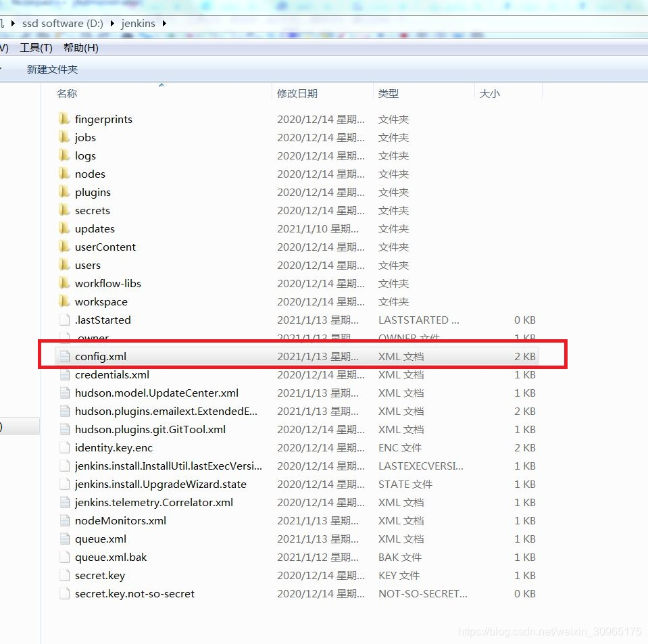The width and height of the screenshot is (648, 644).
Task: Select the fingerprints folder name
Action: click(x=104, y=120)
